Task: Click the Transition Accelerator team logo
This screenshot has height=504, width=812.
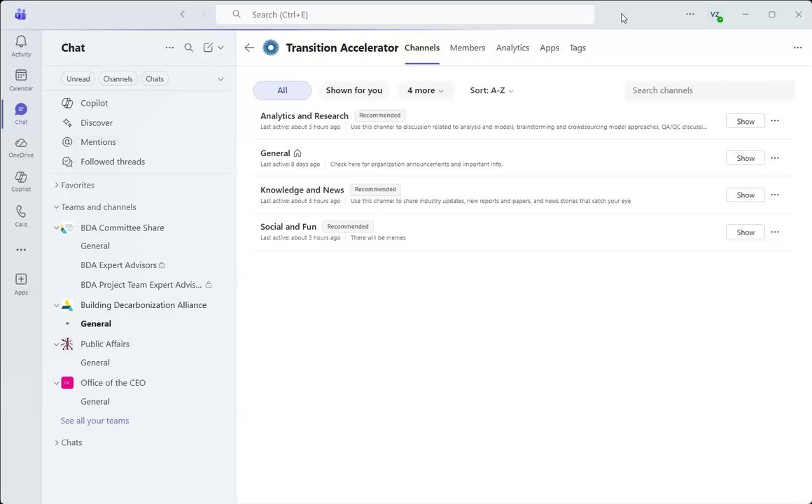Action: [x=270, y=48]
